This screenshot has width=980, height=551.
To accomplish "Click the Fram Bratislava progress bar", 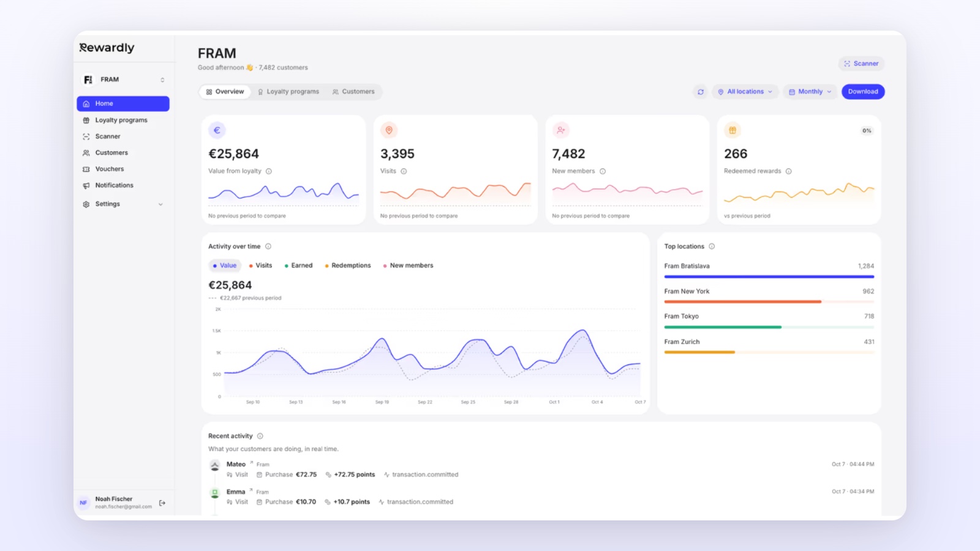I will (x=769, y=277).
